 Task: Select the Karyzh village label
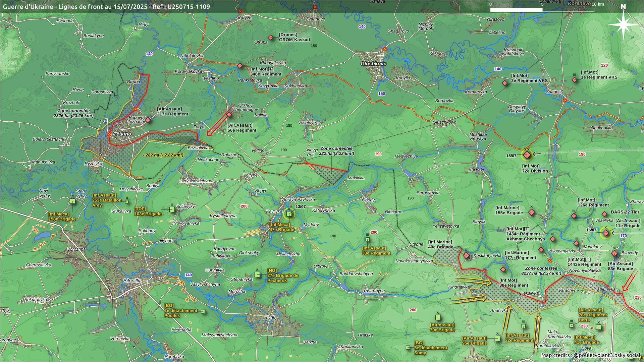(245, 18)
